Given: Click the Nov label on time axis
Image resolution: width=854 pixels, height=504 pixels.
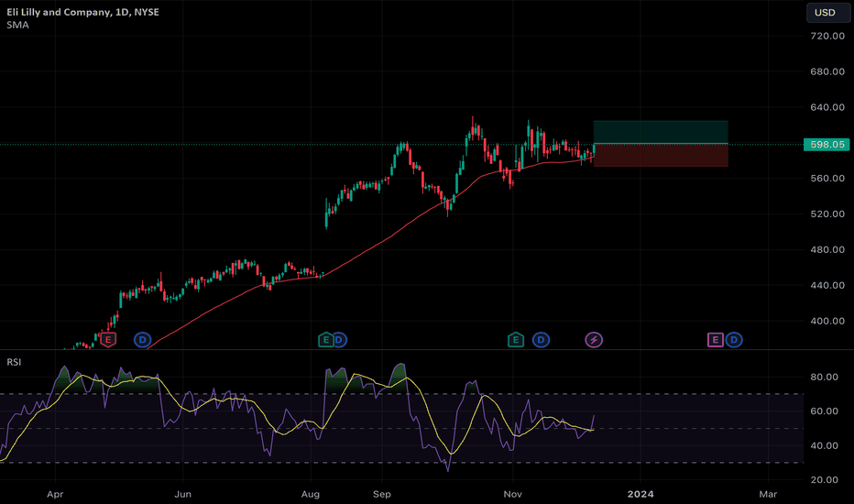Looking at the screenshot, I should click(512, 494).
